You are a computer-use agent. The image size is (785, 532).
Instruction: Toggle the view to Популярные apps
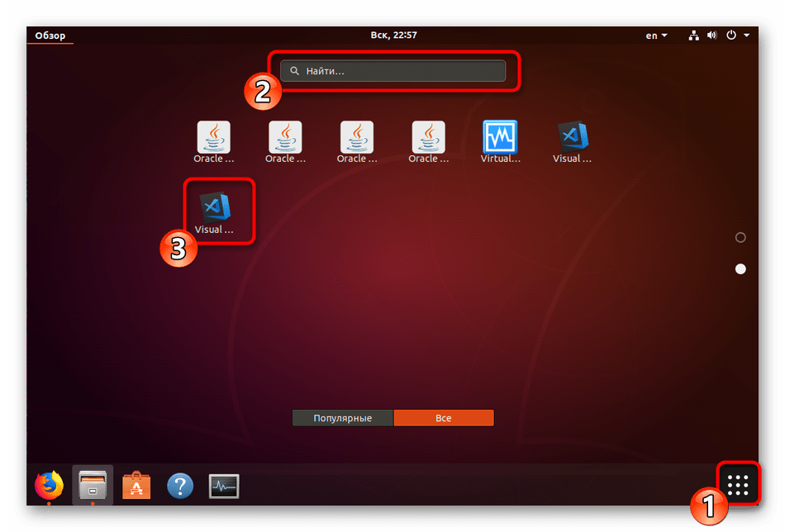coord(342,418)
